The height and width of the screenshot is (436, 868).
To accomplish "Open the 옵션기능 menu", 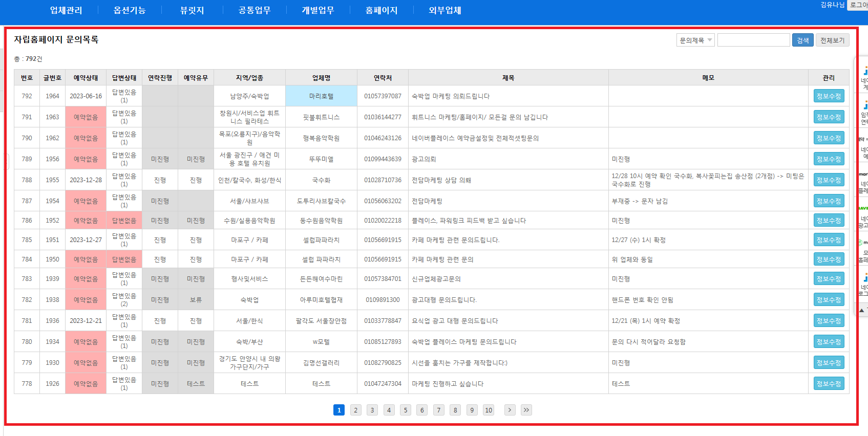I will click(x=130, y=10).
